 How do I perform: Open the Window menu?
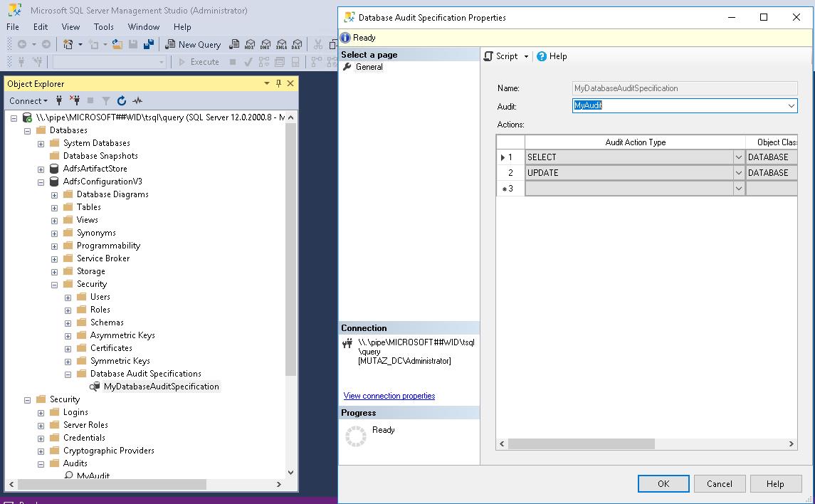tap(144, 27)
